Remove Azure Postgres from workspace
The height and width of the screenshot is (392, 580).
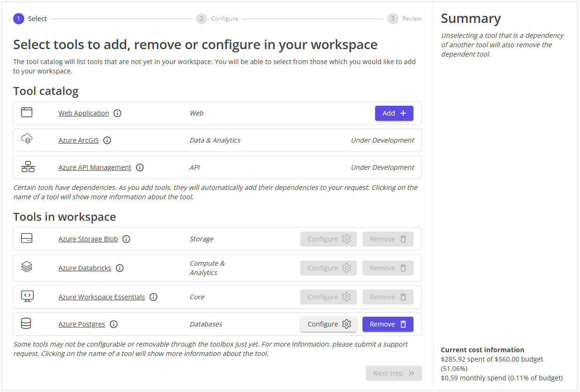click(x=388, y=324)
